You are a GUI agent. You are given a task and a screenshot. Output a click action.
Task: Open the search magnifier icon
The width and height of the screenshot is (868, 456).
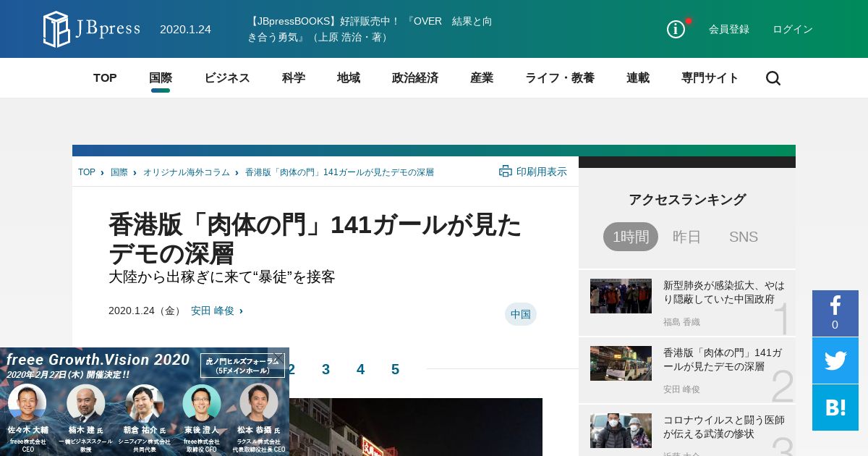pos(773,78)
